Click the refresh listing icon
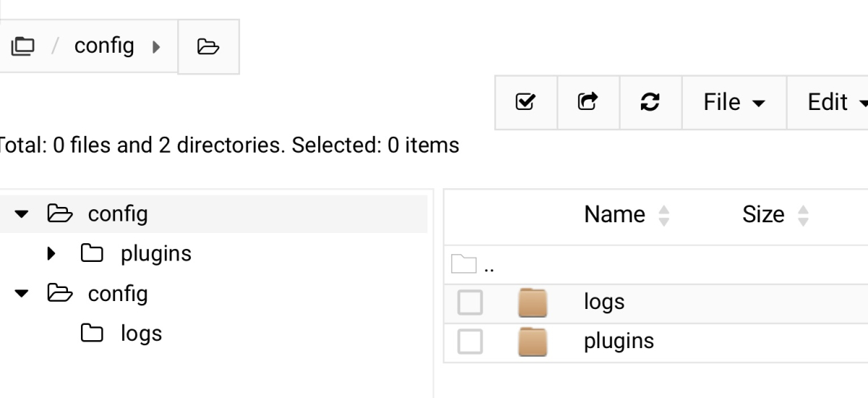The image size is (868, 398). (650, 102)
